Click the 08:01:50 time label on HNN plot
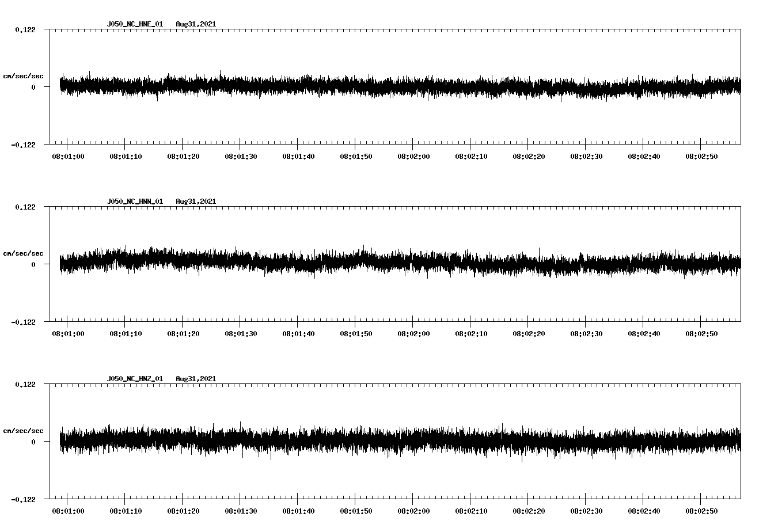The height and width of the screenshot is (532, 782). coord(356,334)
